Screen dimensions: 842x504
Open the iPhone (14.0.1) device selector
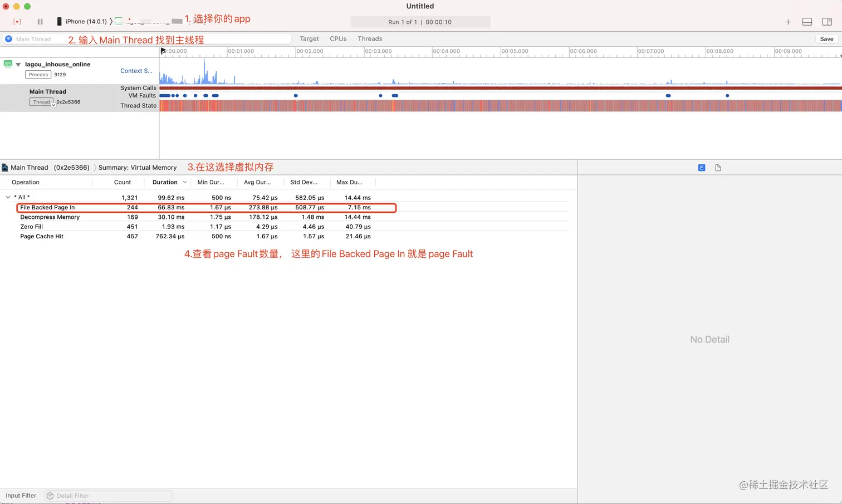(x=82, y=22)
